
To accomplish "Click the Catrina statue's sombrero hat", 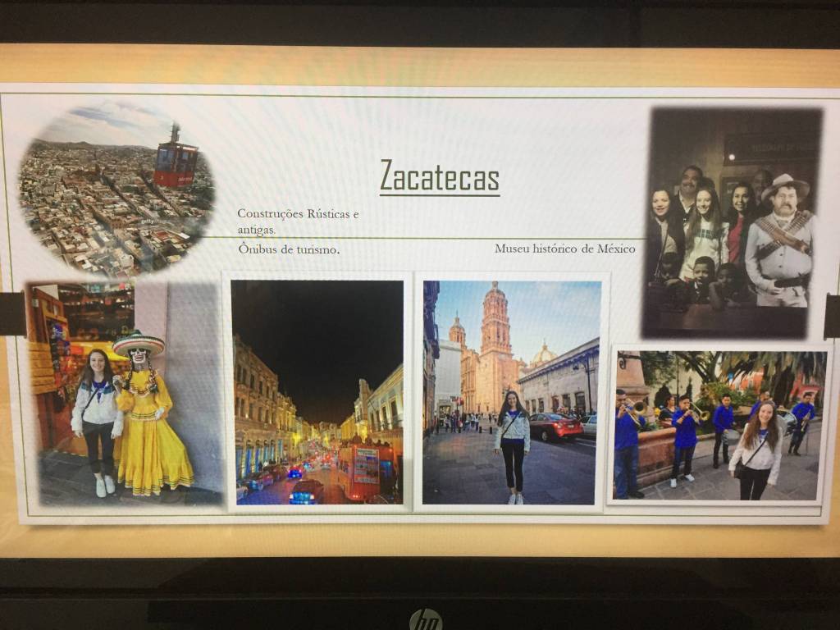I will click(138, 342).
